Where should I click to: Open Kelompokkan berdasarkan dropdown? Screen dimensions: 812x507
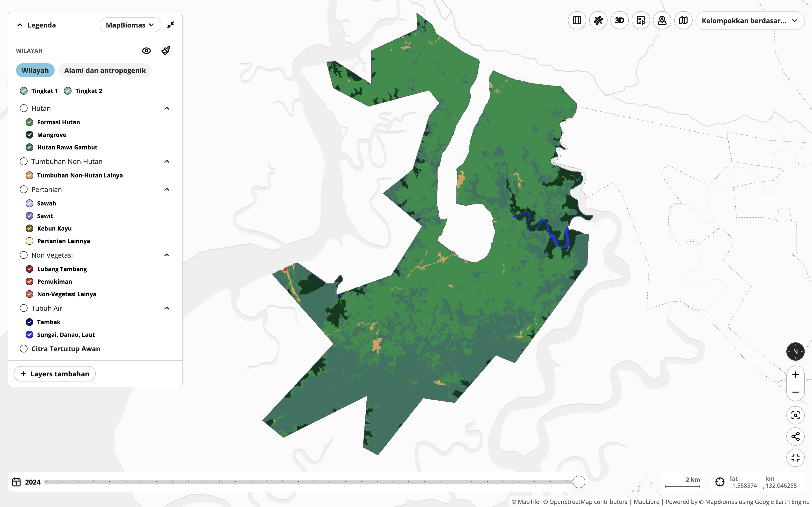pos(750,21)
